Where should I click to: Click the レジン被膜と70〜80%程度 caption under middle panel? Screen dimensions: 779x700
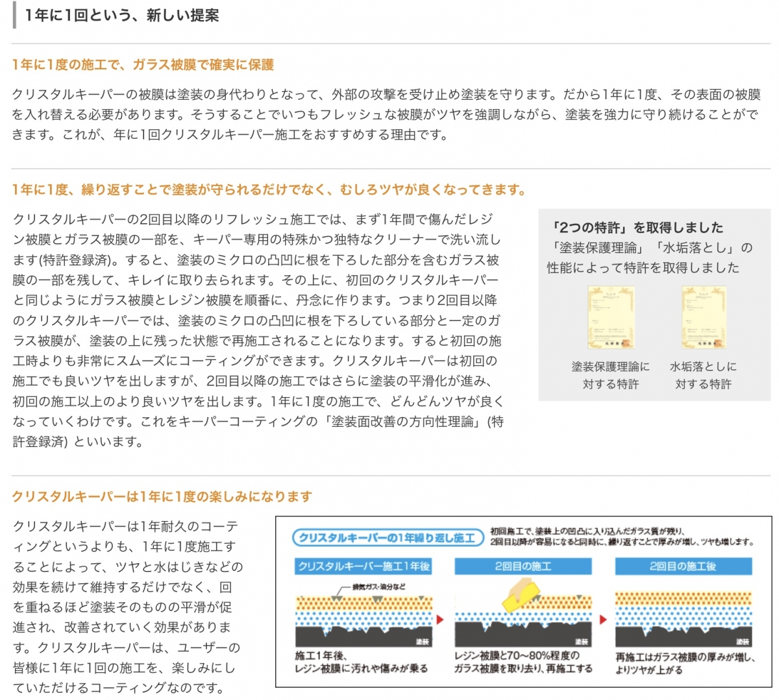[x=523, y=662]
